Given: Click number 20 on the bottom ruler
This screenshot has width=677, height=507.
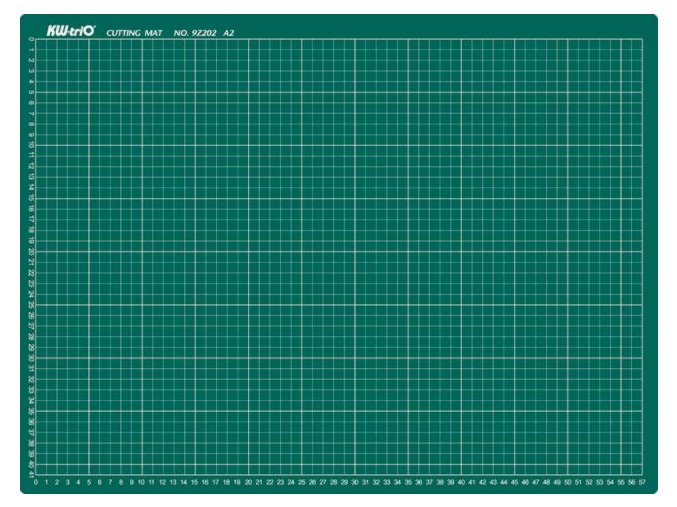Looking at the screenshot, I should coord(248,482).
